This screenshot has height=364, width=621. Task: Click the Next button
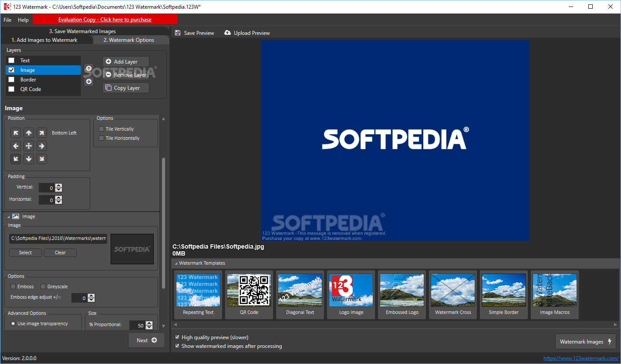tap(146, 340)
